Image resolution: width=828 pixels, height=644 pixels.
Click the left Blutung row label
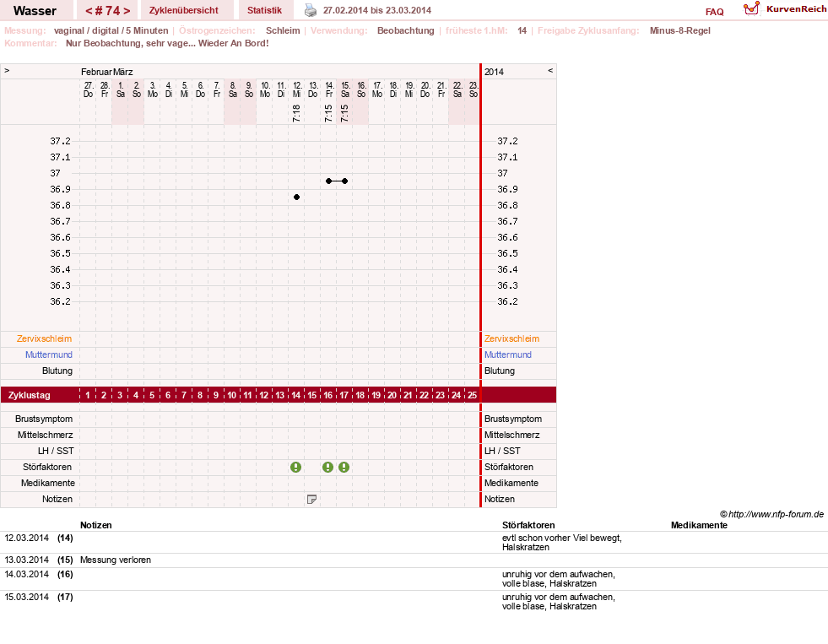(x=57, y=371)
